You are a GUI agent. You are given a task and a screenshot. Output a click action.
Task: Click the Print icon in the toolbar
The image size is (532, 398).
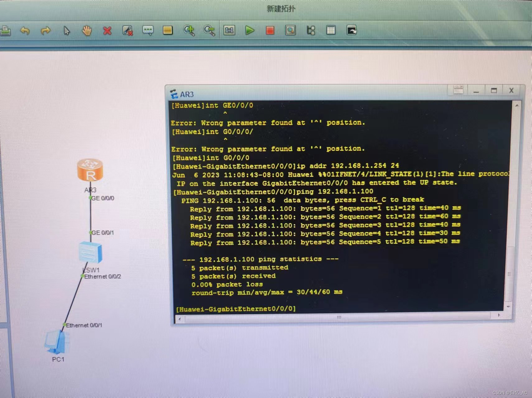(5, 31)
